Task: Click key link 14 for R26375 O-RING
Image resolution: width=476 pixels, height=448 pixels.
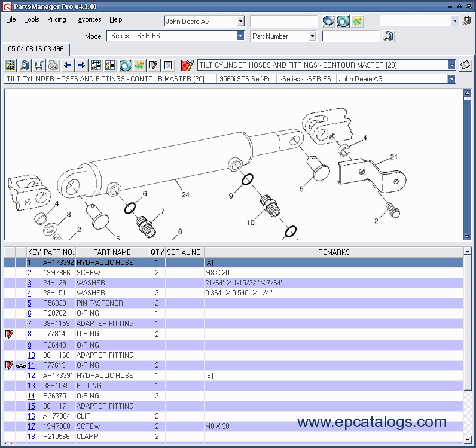Action: click(x=31, y=396)
